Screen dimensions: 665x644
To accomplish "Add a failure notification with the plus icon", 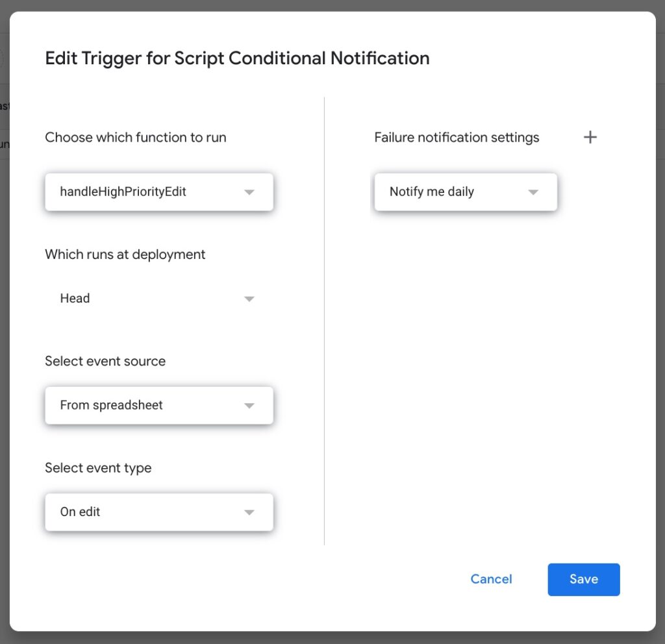I will coord(590,138).
